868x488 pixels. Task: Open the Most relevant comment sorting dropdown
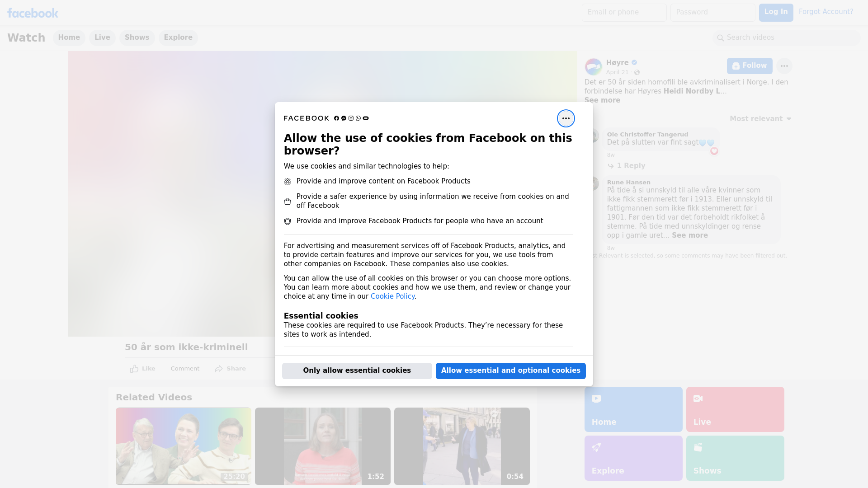[x=760, y=119]
